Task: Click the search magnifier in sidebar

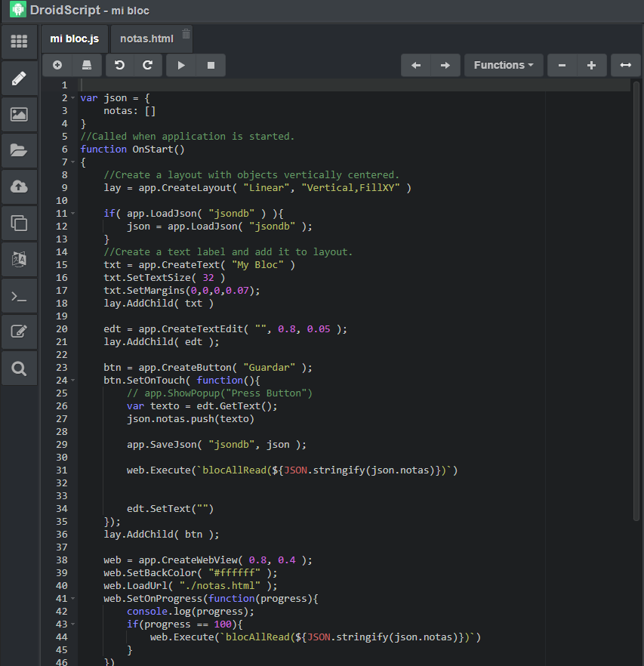Action: (x=19, y=368)
